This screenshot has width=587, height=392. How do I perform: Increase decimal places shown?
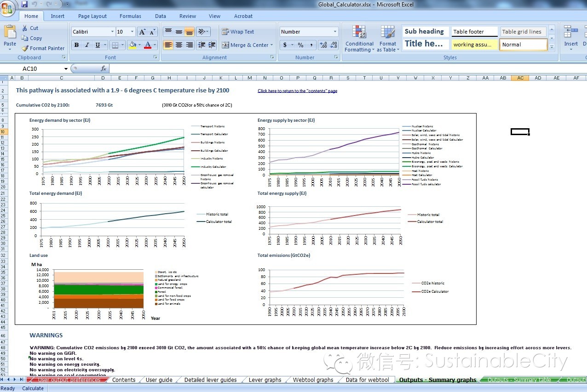coord(323,45)
